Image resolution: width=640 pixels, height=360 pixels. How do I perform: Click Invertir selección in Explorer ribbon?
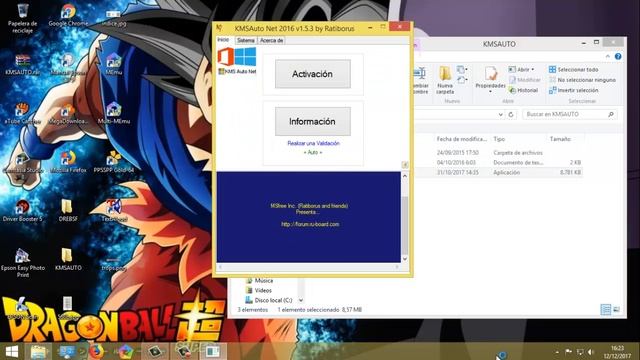(x=573, y=90)
